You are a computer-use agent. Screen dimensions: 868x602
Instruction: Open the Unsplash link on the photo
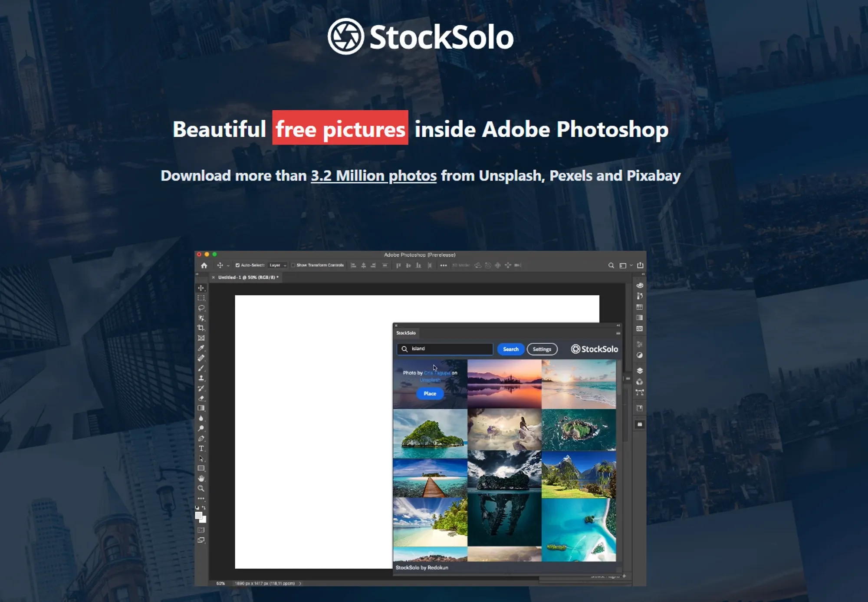(430, 380)
